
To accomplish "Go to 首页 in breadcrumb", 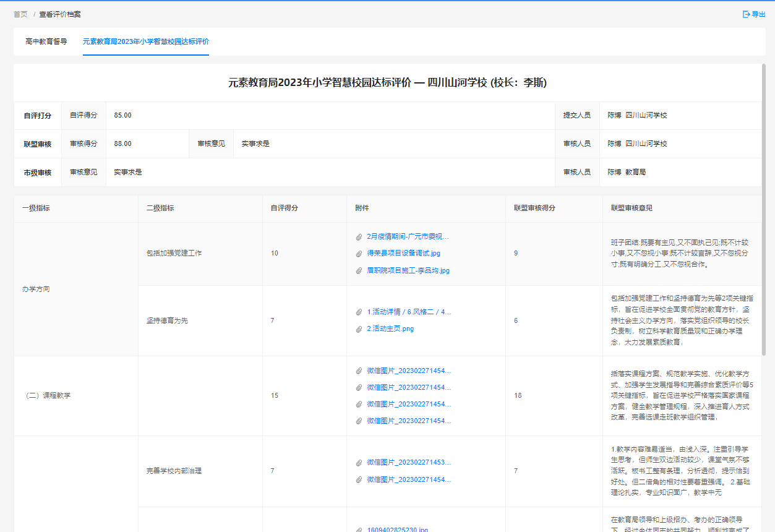I will tap(20, 14).
